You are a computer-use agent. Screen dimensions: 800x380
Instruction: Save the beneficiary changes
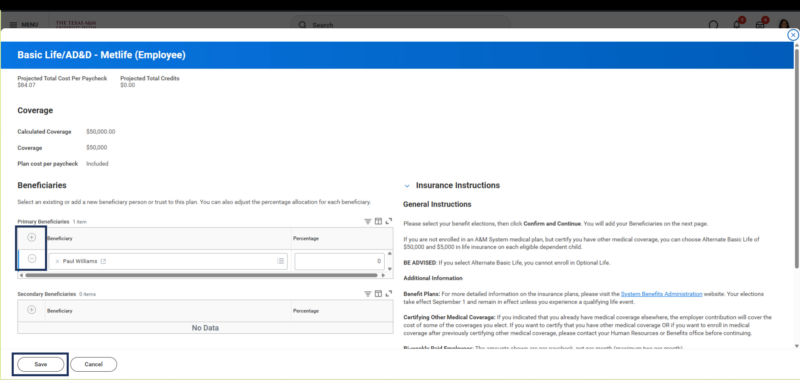point(41,364)
